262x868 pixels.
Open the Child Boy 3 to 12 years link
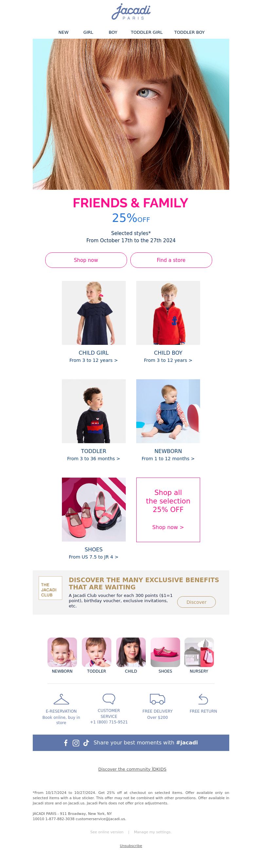[168, 360]
